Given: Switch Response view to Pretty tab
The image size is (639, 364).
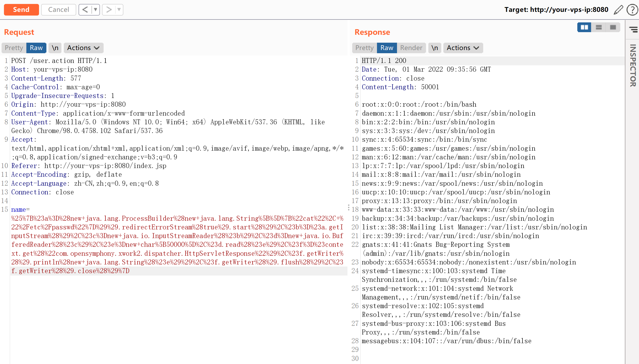Looking at the screenshot, I should coord(364,48).
